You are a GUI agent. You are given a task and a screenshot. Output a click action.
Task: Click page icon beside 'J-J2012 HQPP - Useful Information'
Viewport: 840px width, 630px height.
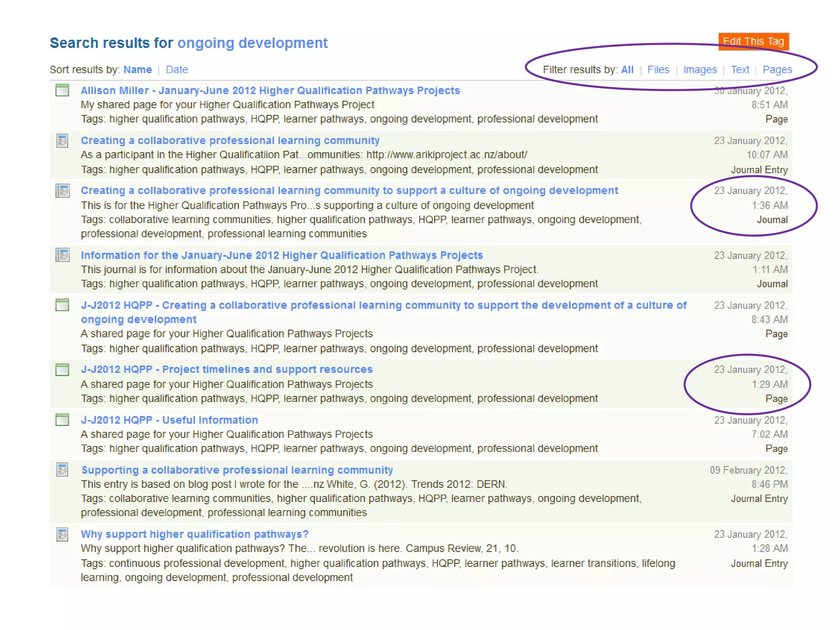tap(62, 420)
